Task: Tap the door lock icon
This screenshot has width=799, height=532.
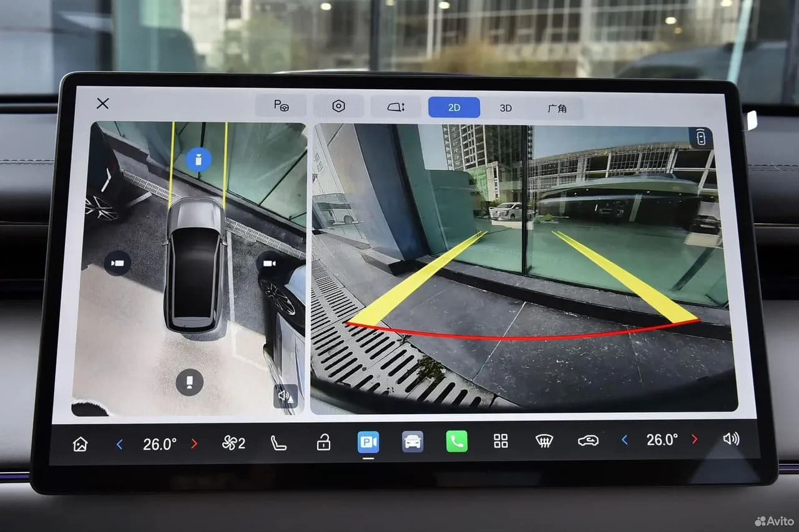Action: (323, 443)
